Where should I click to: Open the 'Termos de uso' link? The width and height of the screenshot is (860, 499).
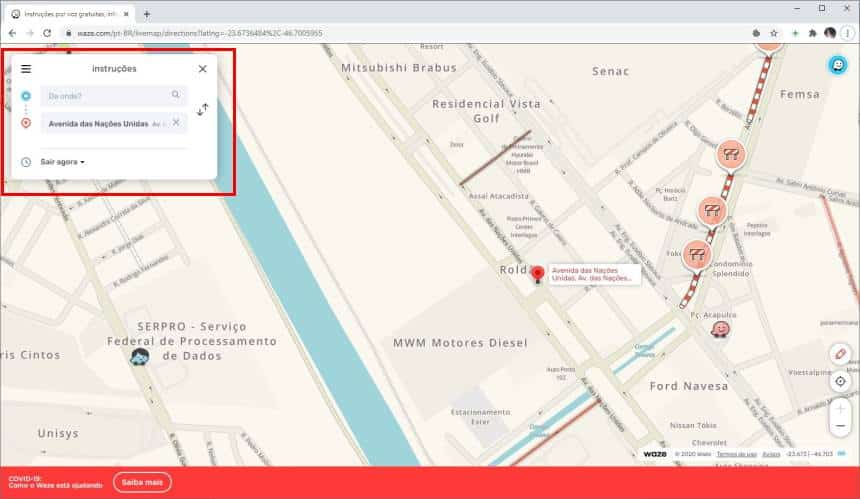(x=737, y=454)
